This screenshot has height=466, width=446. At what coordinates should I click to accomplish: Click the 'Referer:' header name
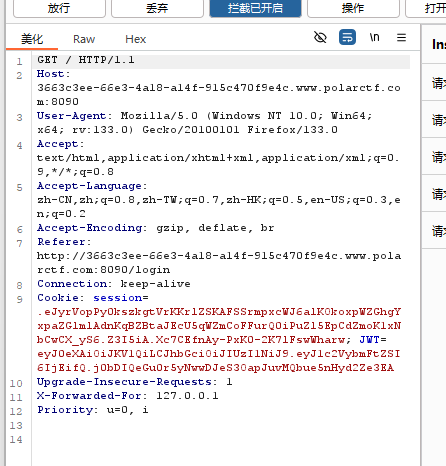coord(64,242)
